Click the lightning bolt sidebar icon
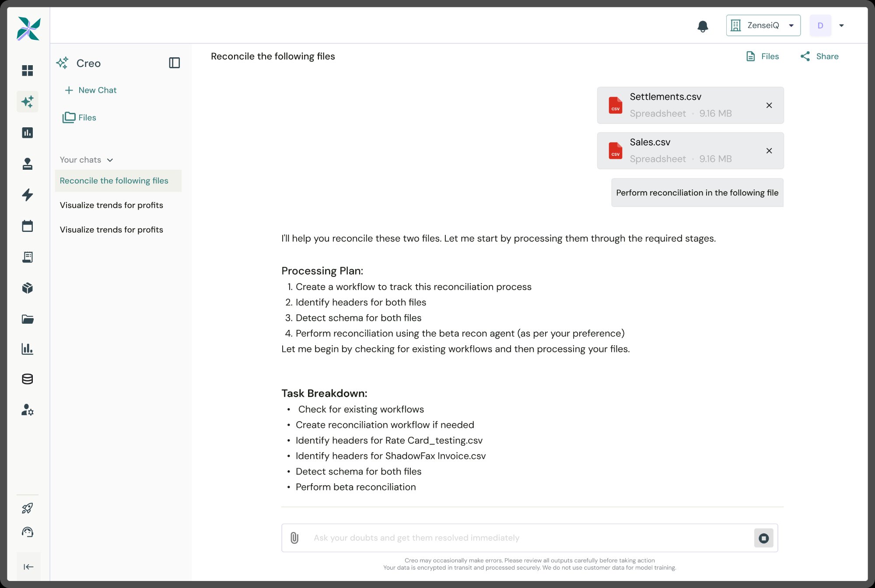875x588 pixels. click(x=28, y=195)
